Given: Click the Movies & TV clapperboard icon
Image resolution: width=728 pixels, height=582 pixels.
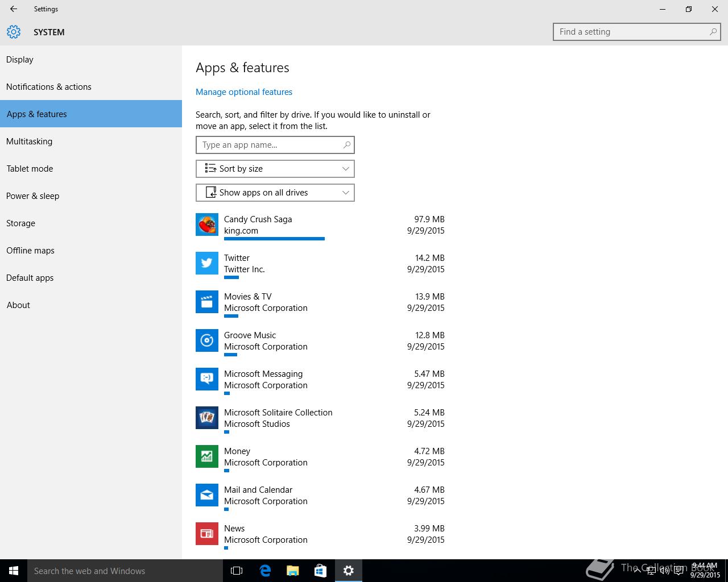Looking at the screenshot, I should coord(207,302).
